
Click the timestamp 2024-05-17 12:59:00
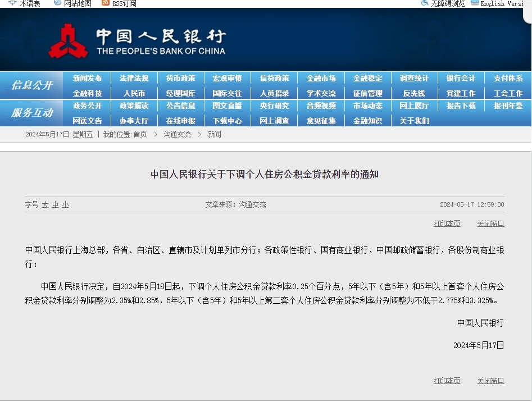pos(472,205)
